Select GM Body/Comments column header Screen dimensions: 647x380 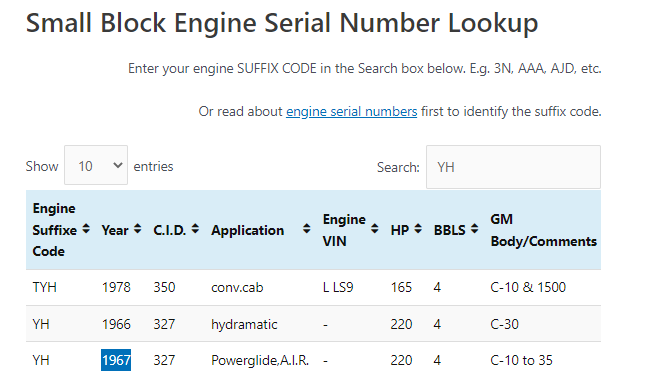(543, 230)
